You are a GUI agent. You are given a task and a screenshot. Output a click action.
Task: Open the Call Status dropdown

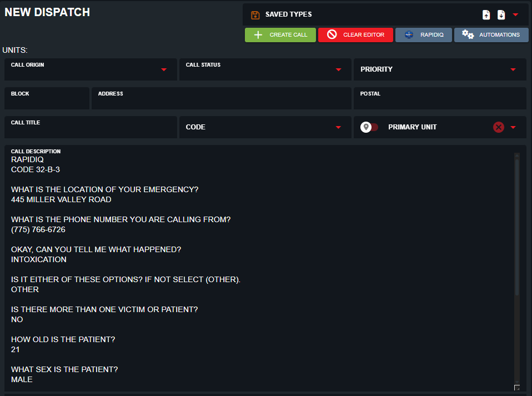click(x=338, y=69)
